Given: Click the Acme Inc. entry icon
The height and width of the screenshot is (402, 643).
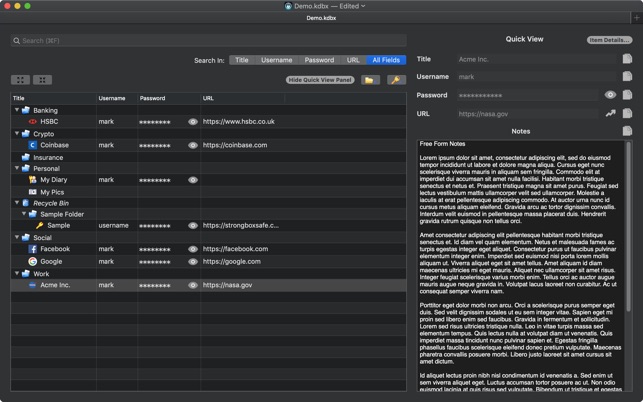Looking at the screenshot, I should 33,285.
